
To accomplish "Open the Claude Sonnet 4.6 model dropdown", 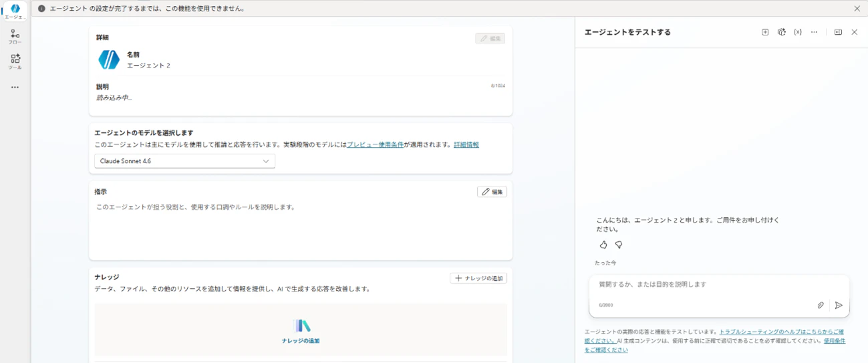I will click(x=184, y=161).
